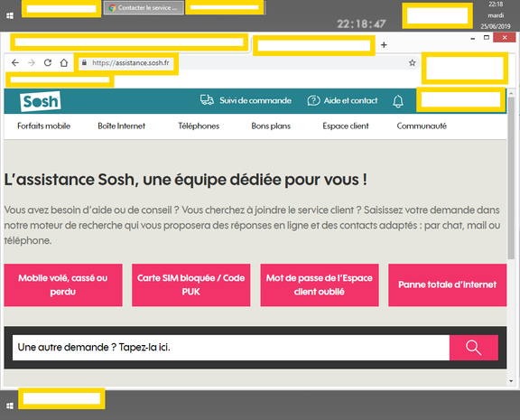Reload the page with the refresh icon
Screen dimensions: 520x420
click(48, 62)
